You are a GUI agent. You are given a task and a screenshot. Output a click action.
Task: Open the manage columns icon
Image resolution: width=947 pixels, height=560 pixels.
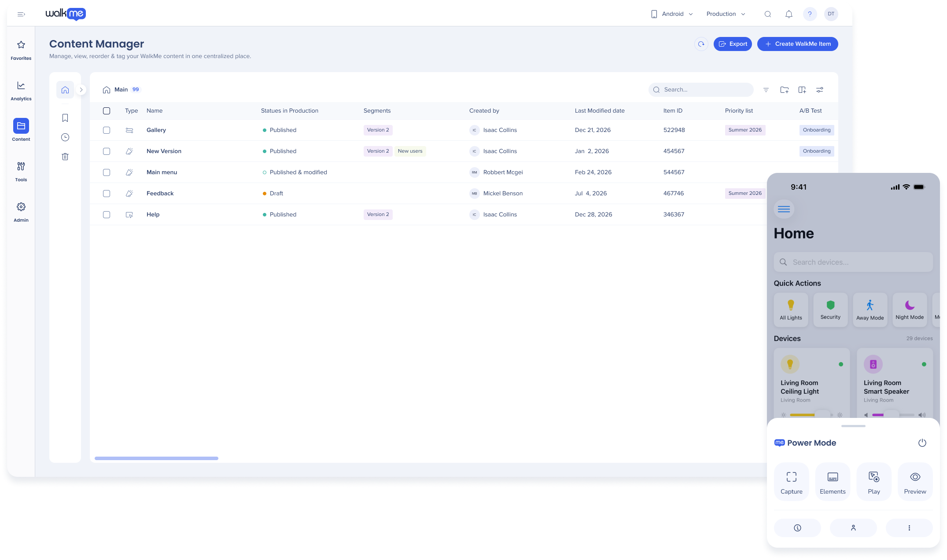[802, 90]
